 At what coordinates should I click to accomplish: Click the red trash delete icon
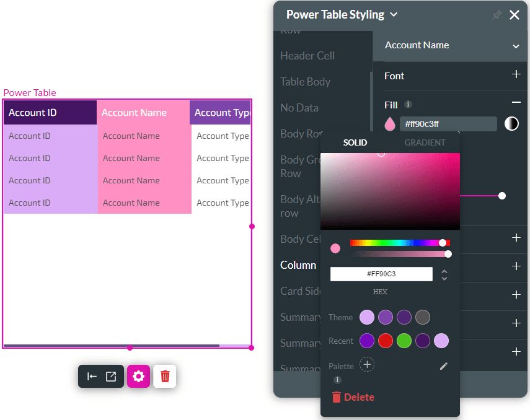[x=165, y=376]
